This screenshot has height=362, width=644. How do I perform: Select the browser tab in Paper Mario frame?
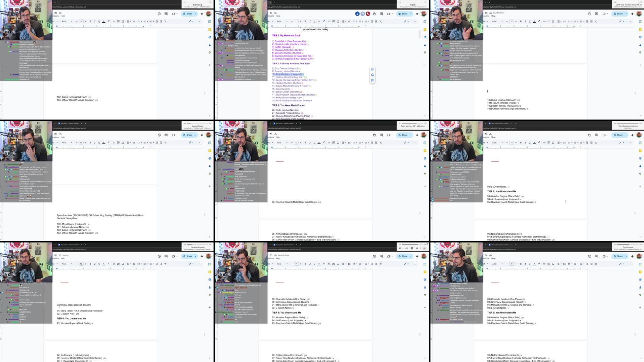pyautogui.click(x=286, y=124)
